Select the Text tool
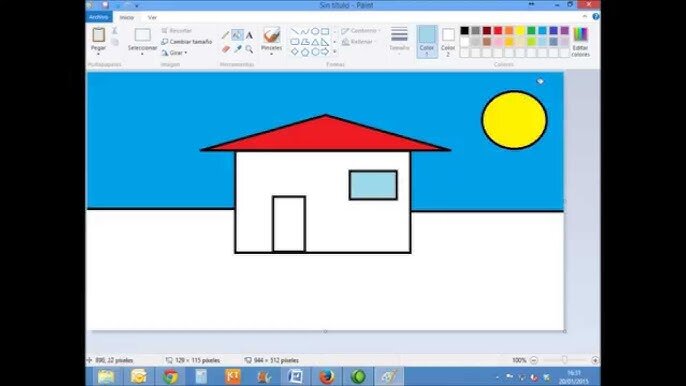The height and width of the screenshot is (386, 686). (249, 35)
